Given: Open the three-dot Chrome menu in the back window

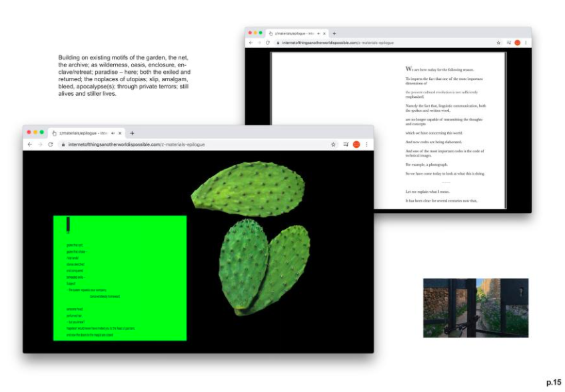Looking at the screenshot, I should point(526,43).
